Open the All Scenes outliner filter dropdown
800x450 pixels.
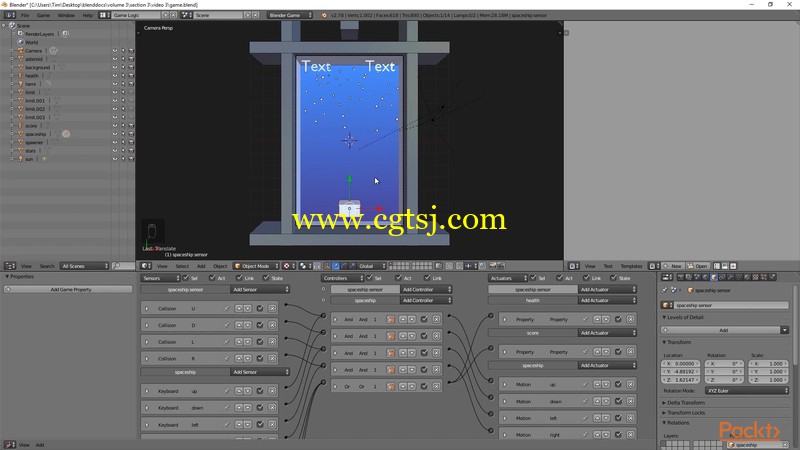pyautogui.click(x=84, y=266)
